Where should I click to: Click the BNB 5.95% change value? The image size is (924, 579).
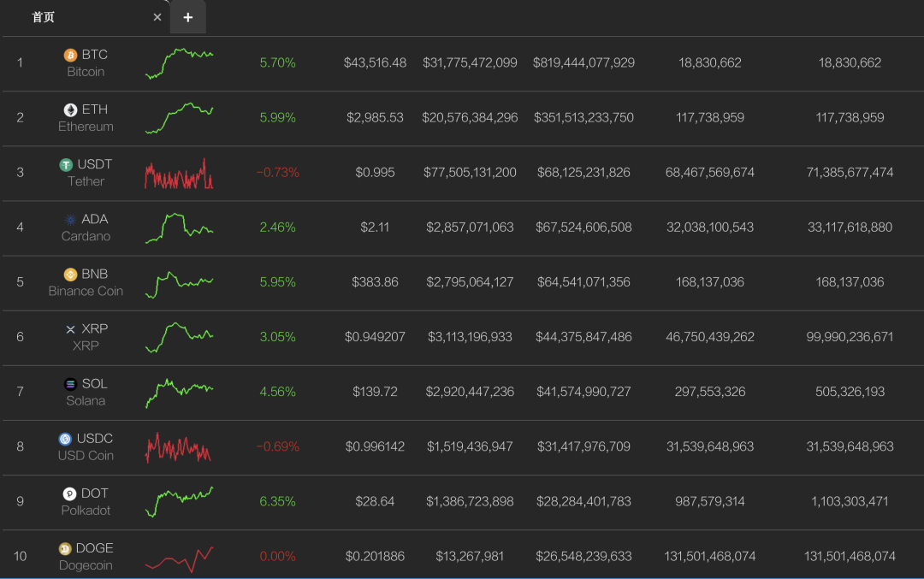point(277,282)
